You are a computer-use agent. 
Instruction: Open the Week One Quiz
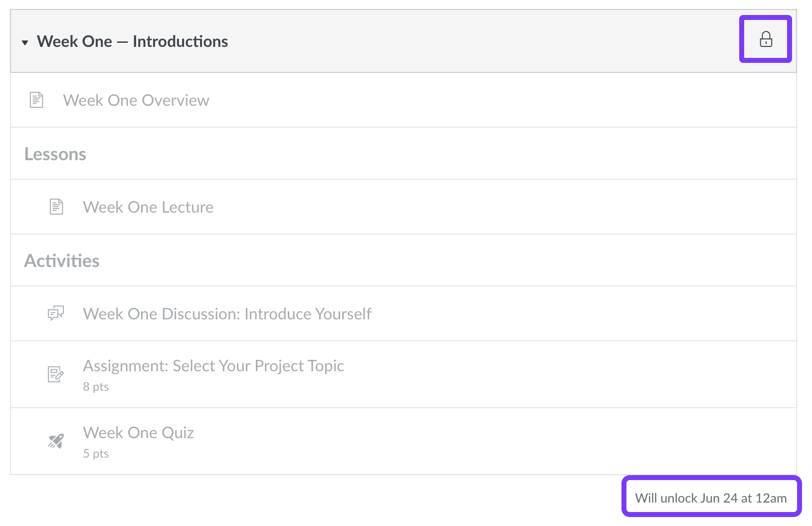(x=139, y=432)
